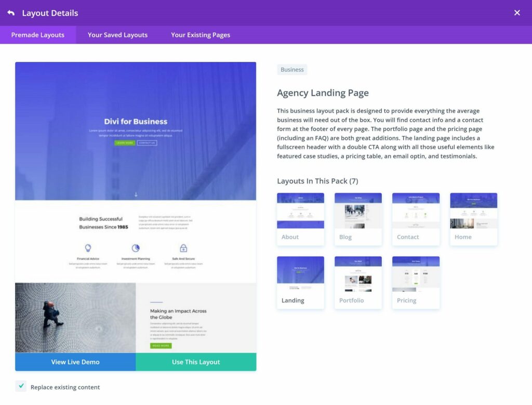Click the pie chart Investment Planning icon

pyautogui.click(x=136, y=248)
